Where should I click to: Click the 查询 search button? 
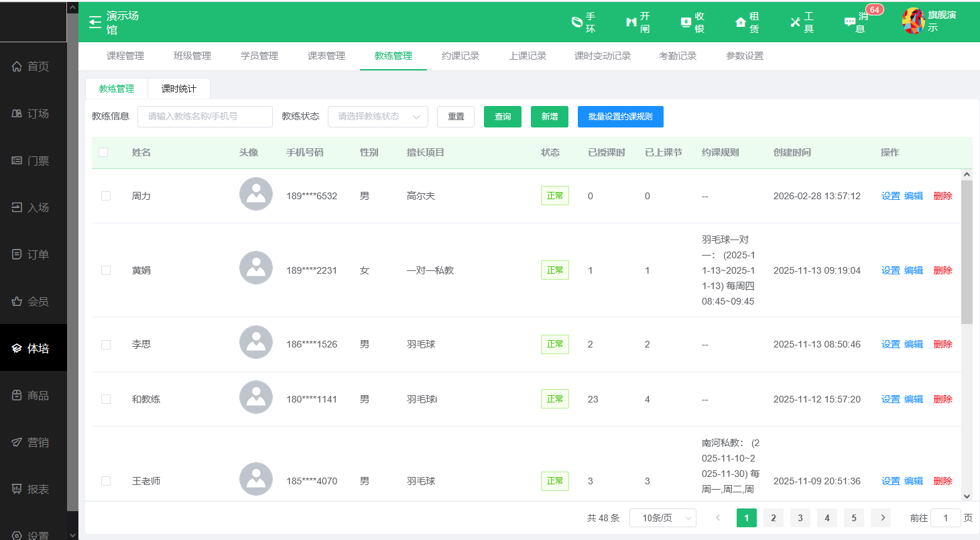click(x=502, y=116)
